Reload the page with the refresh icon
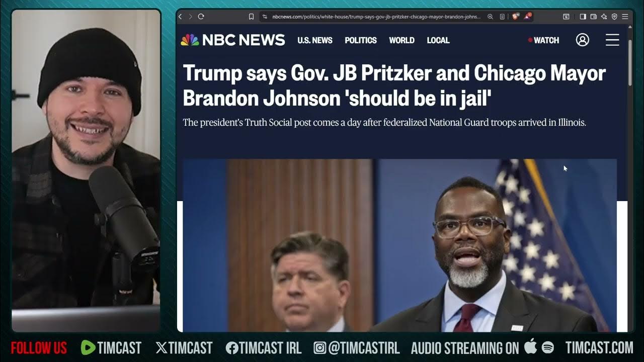This screenshot has width=644, height=362. click(201, 17)
